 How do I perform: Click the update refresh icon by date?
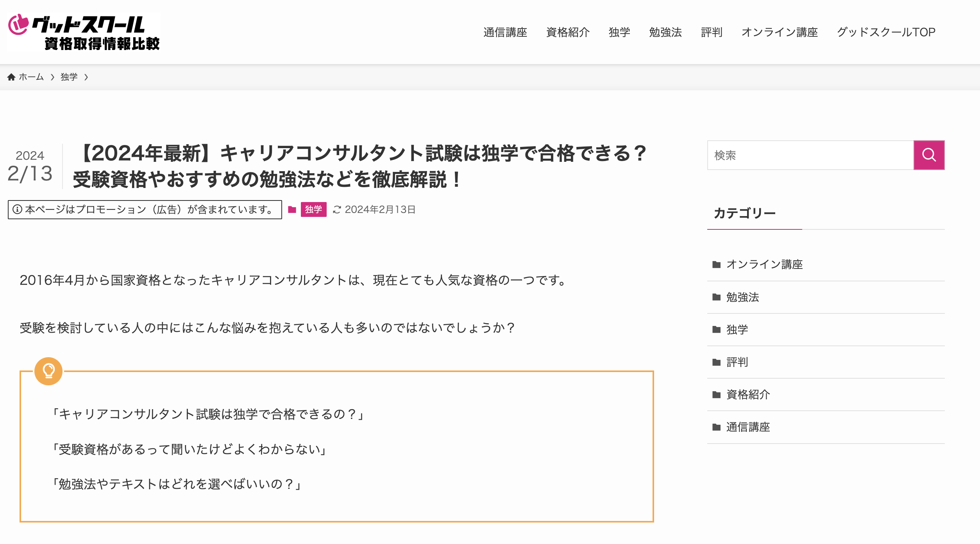(x=337, y=210)
